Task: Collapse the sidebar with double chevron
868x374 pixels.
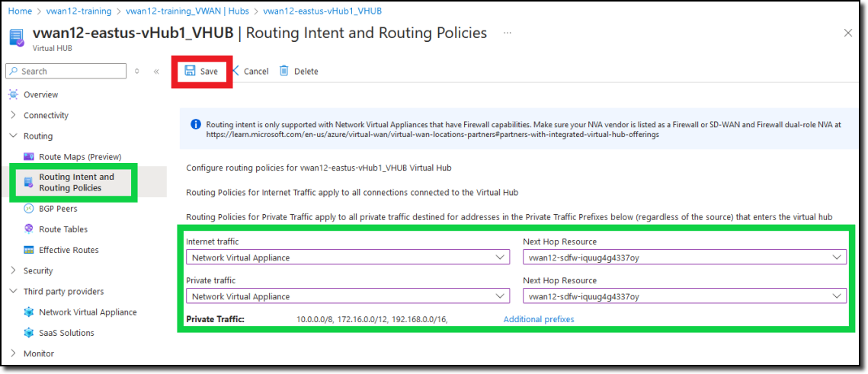Action: coord(156,71)
